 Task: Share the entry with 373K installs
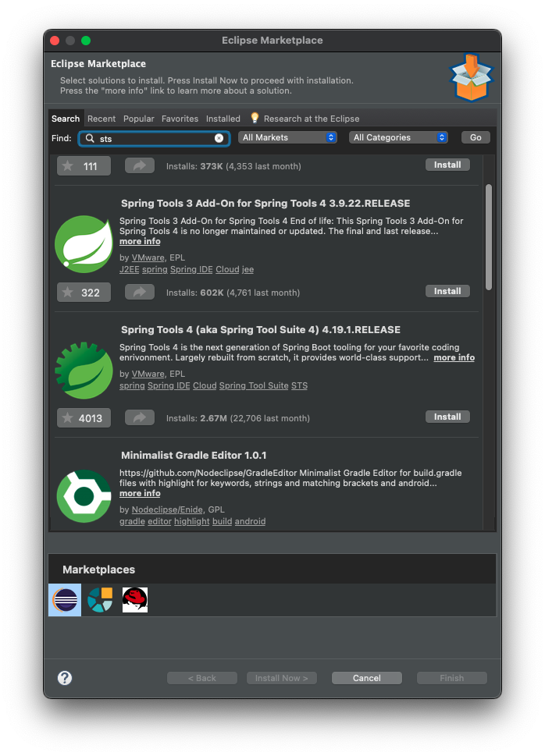click(140, 165)
